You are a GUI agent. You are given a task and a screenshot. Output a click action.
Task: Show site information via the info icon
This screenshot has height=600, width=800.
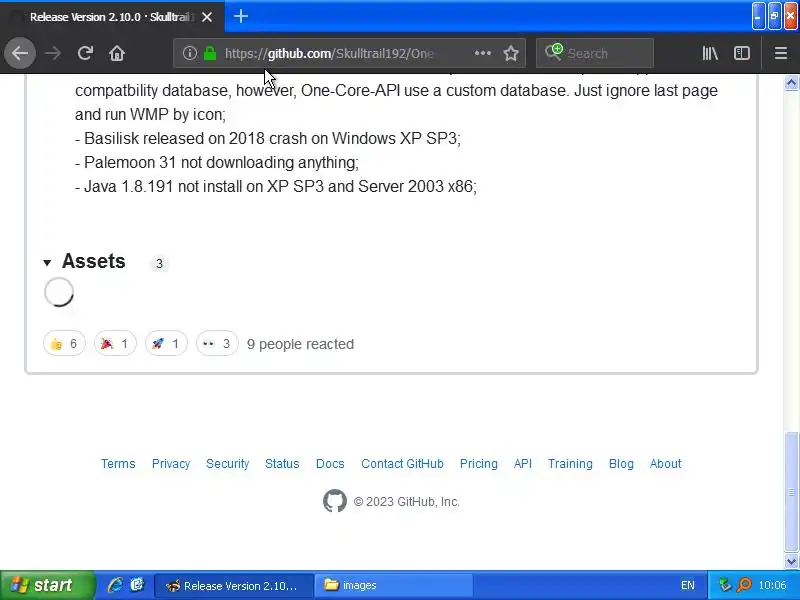[x=189, y=53]
